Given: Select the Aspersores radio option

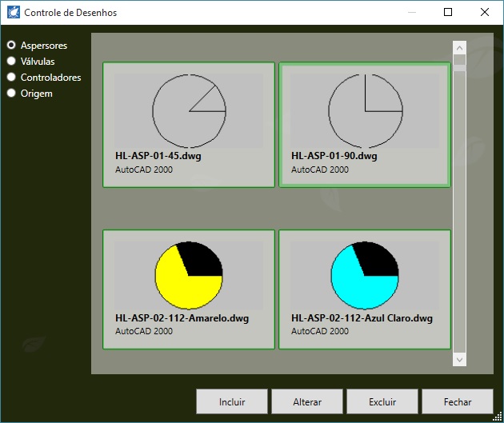Looking at the screenshot, I should coord(11,46).
